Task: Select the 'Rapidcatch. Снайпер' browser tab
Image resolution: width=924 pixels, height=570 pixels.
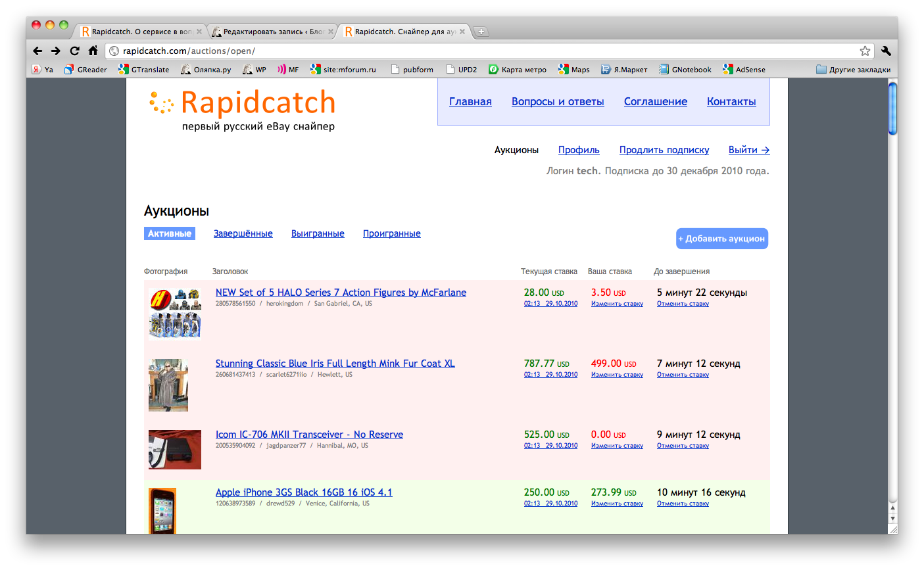Action: pos(404,31)
